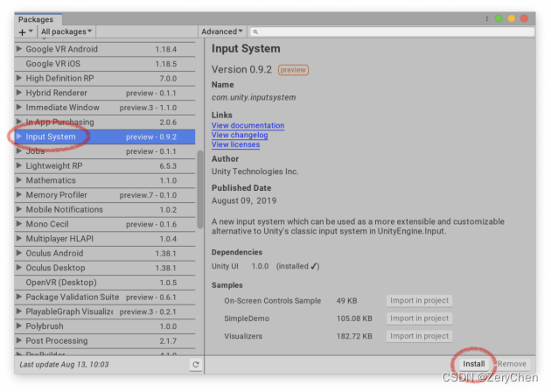
Task: Expand the Input System versions arrow
Action: click(19, 136)
